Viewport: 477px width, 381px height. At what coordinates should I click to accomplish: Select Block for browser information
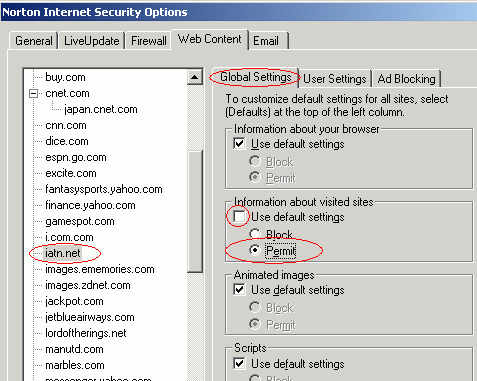pos(255,162)
